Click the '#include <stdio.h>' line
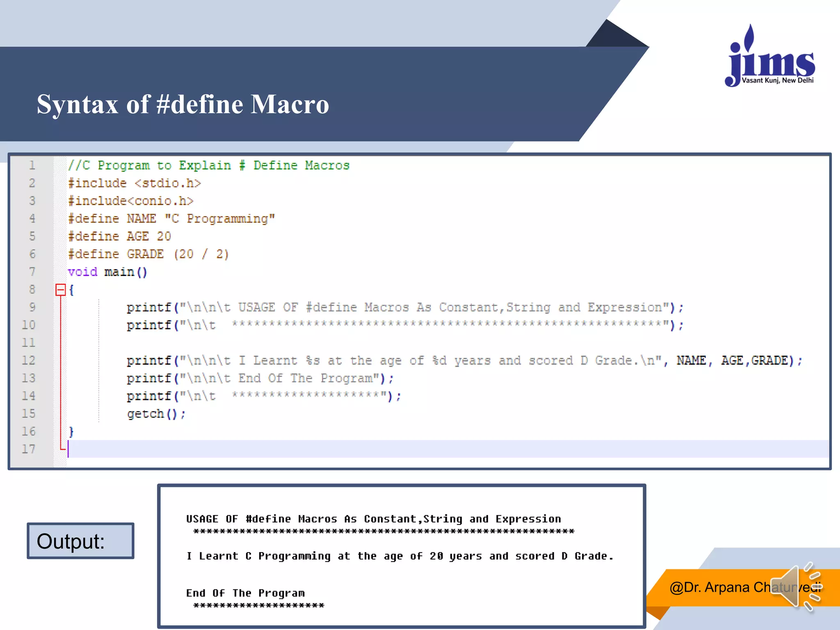This screenshot has height=630, width=840. coord(135,183)
